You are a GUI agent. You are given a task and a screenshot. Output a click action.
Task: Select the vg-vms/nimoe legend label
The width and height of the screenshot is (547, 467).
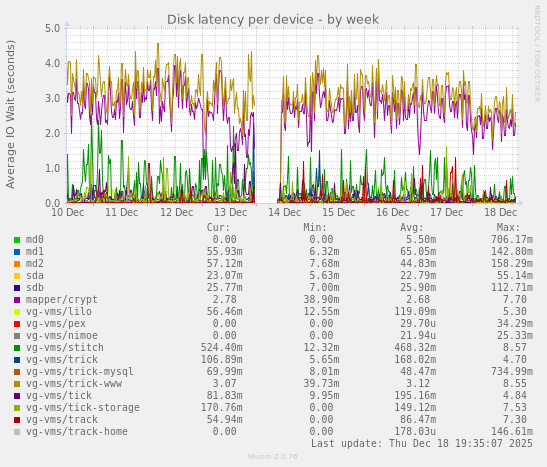point(61,336)
